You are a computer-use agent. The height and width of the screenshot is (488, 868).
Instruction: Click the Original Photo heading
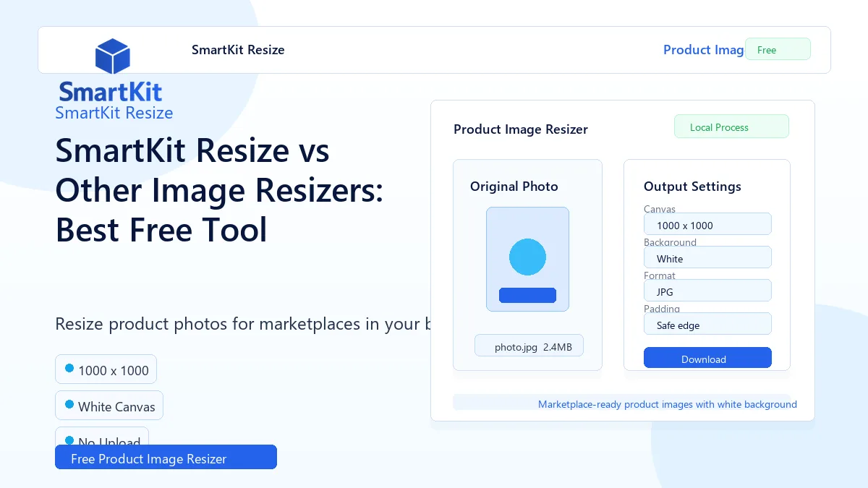(x=514, y=187)
